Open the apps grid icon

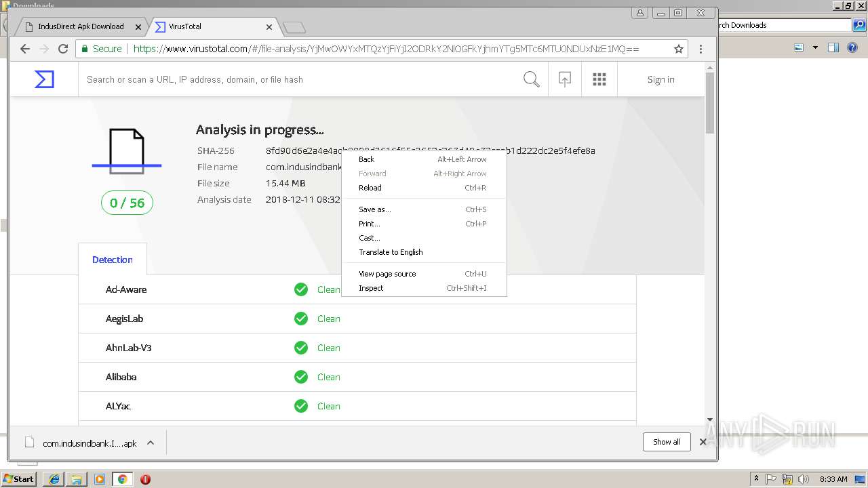pyautogui.click(x=599, y=79)
